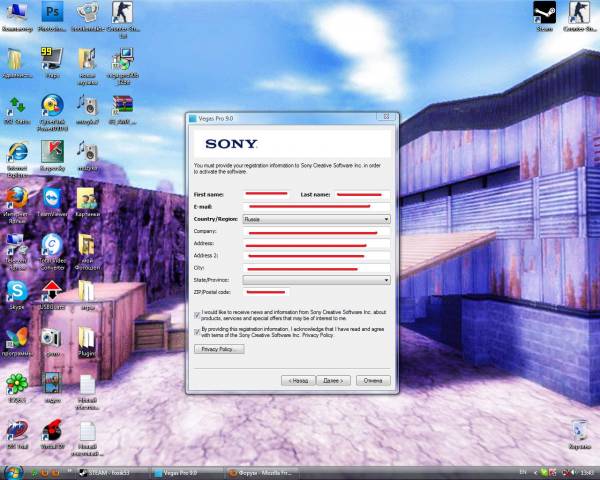Proceed with the Далее button
This screenshot has height=480, width=600.
point(333,380)
